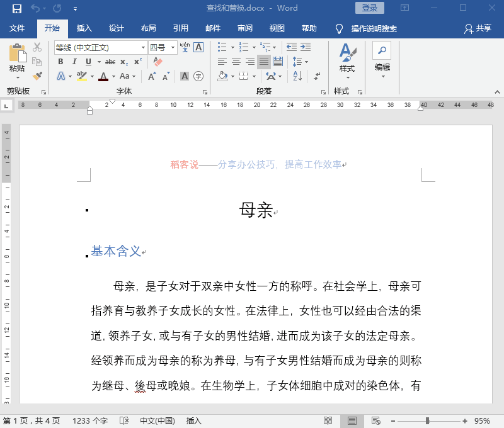Increase font size with grow icon
The width and height of the screenshot is (504, 428).
(x=152, y=76)
